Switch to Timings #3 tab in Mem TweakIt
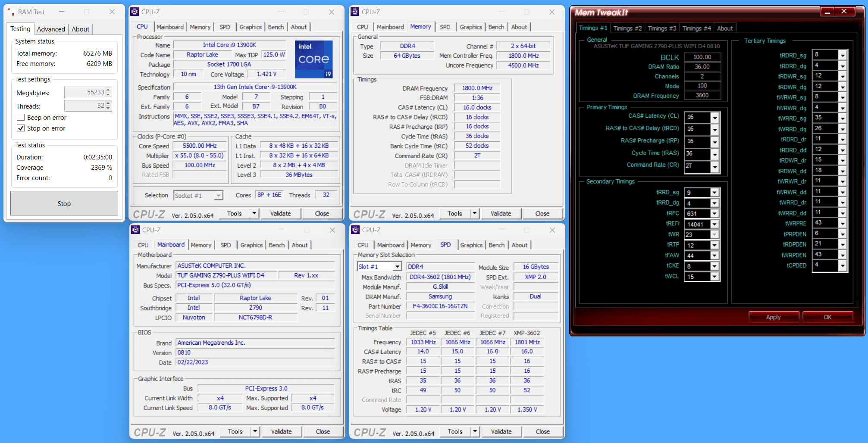Image resolution: width=868 pixels, height=443 pixels. click(x=662, y=28)
